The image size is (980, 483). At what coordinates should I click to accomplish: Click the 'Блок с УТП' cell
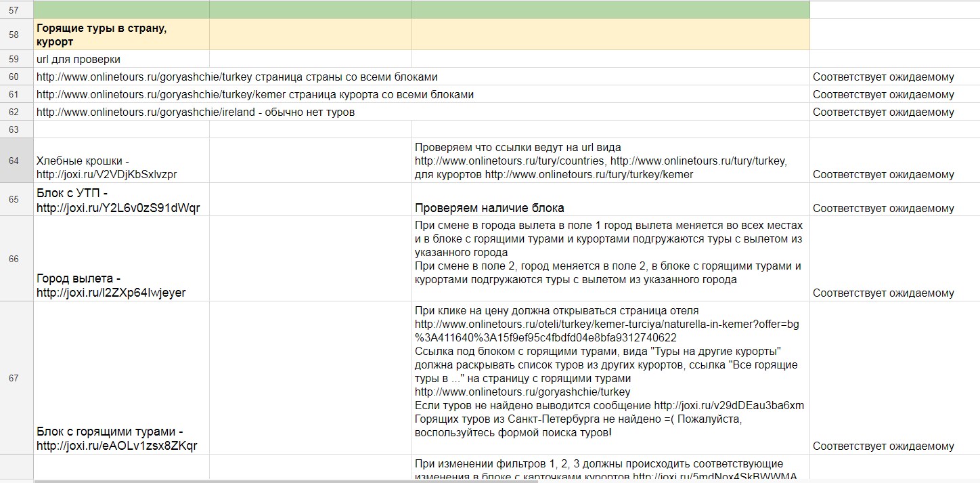tap(121, 199)
